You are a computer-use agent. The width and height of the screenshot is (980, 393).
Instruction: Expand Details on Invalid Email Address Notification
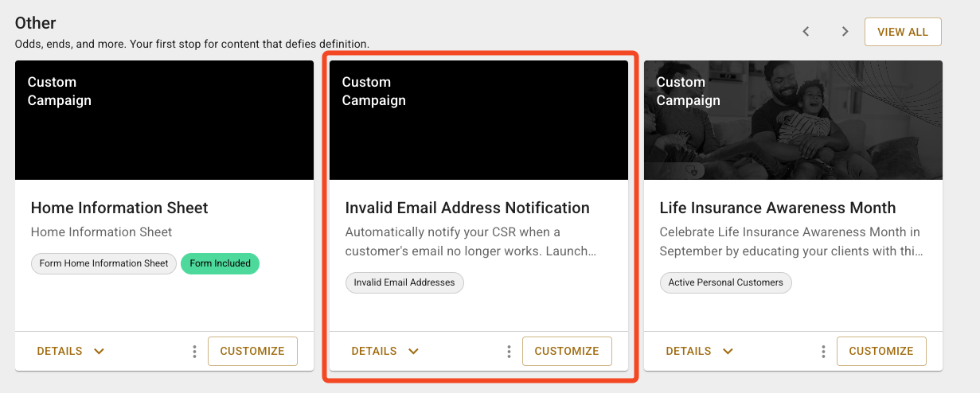(x=385, y=351)
